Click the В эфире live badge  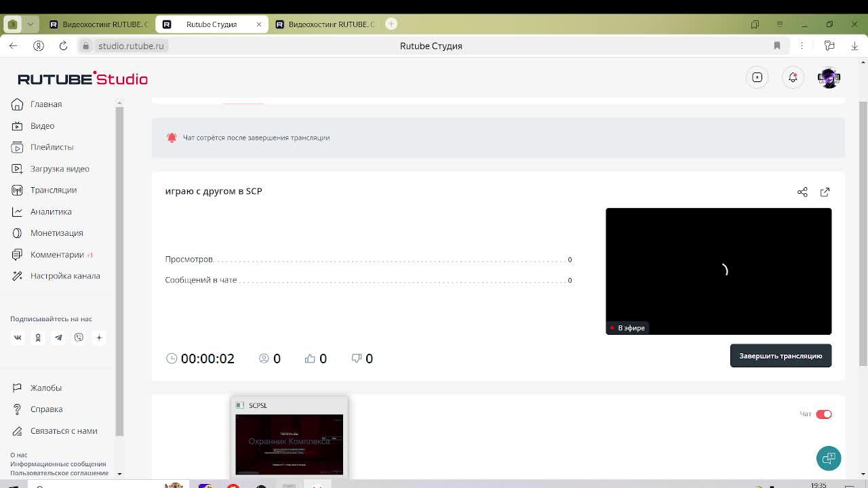pyautogui.click(x=628, y=328)
